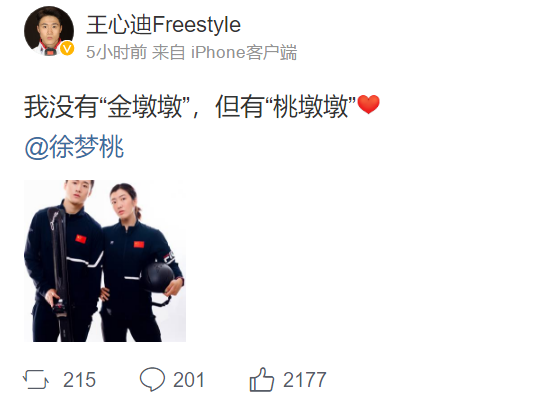Click the comment count 201
This screenshot has width=536, height=399.
click(x=189, y=380)
